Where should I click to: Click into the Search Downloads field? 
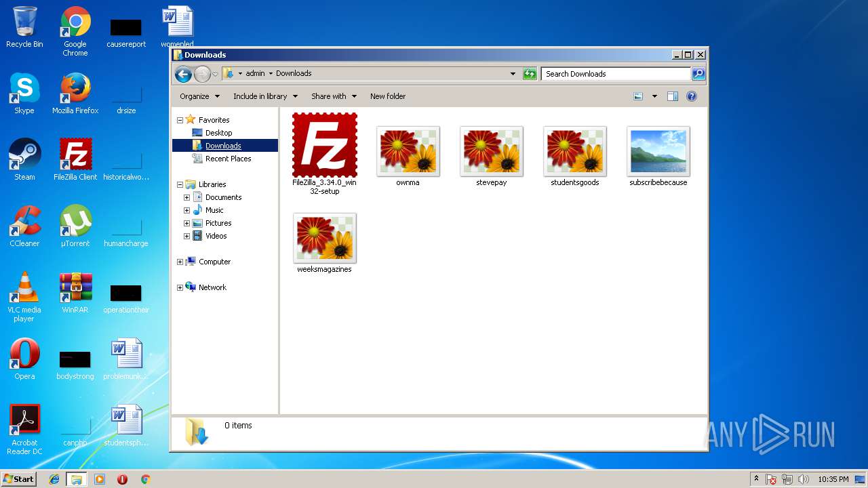click(x=616, y=74)
